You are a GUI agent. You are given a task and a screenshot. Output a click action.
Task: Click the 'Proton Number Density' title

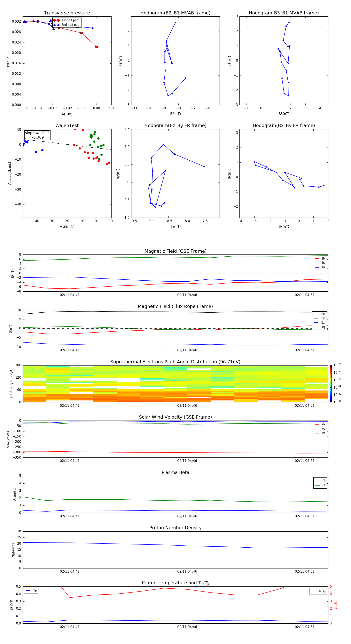[175, 528]
